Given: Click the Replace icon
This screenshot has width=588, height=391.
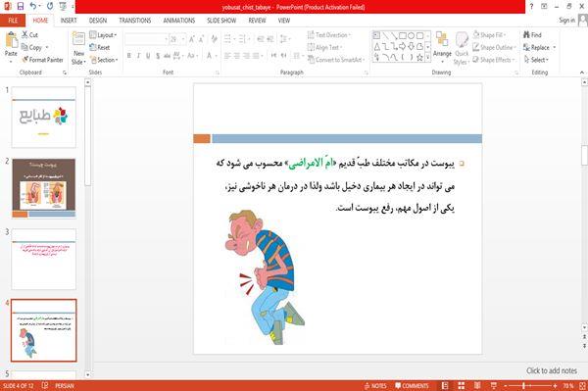Looking at the screenshot, I should pyautogui.click(x=527, y=47).
